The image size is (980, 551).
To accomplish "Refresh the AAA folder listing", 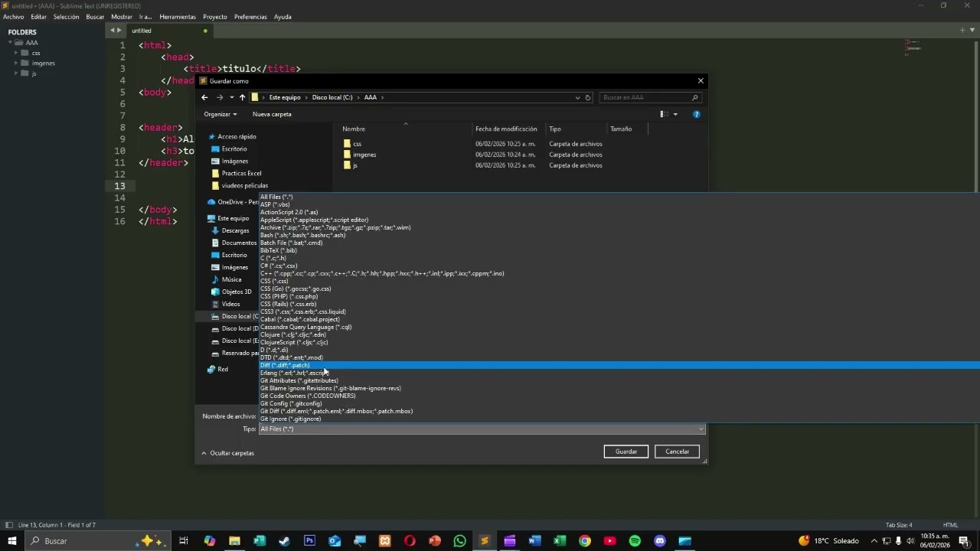I will click(588, 97).
